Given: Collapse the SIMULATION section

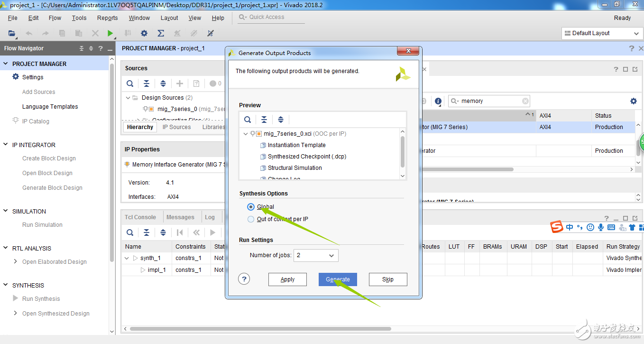Looking at the screenshot, I should (6, 211).
